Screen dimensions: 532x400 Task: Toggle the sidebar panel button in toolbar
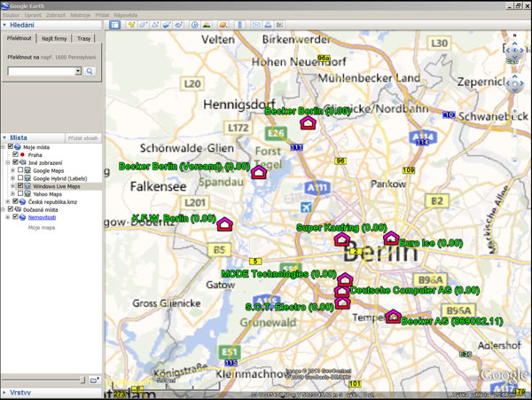(x=114, y=25)
